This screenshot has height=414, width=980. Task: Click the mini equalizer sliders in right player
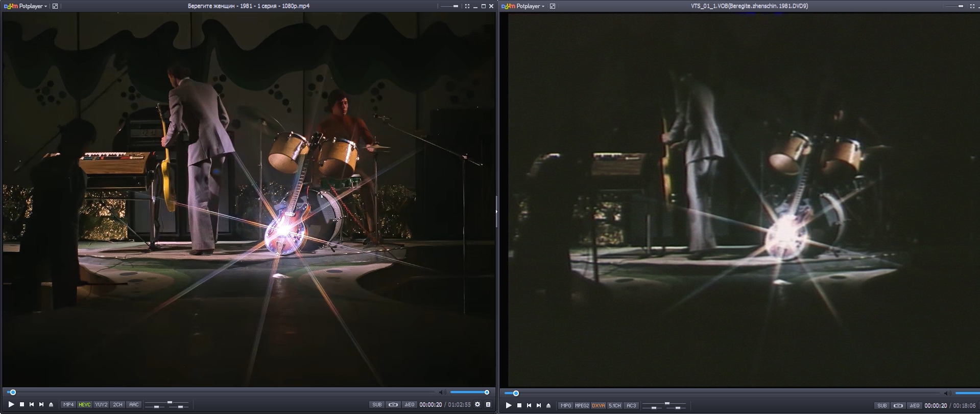(x=664, y=406)
